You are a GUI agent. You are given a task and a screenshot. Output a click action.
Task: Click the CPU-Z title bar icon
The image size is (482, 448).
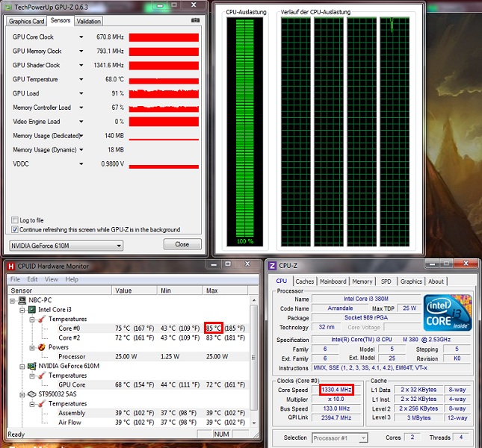[272, 266]
